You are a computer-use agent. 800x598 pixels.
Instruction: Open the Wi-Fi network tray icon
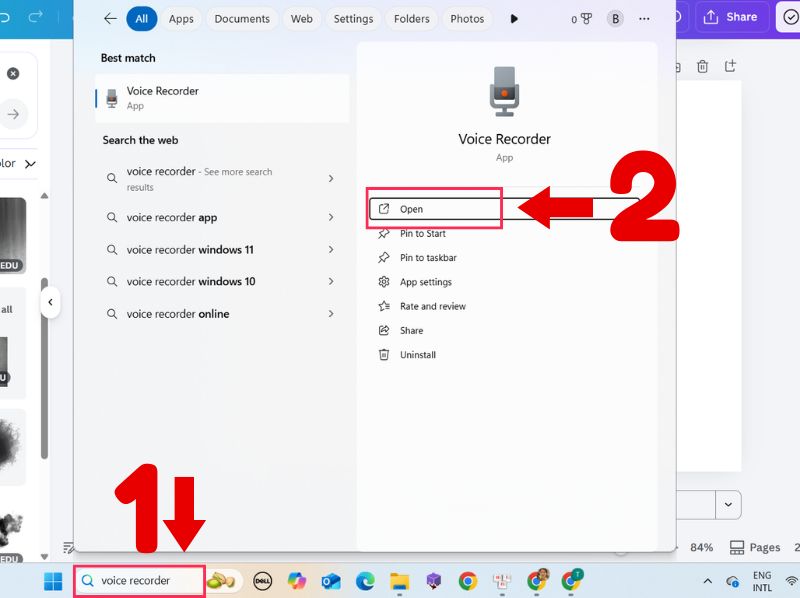pos(792,581)
